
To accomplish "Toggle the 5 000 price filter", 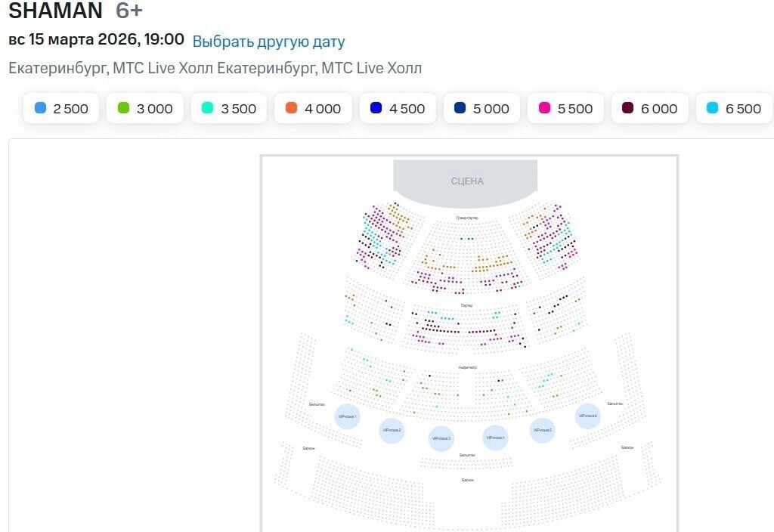I will pos(481,108).
